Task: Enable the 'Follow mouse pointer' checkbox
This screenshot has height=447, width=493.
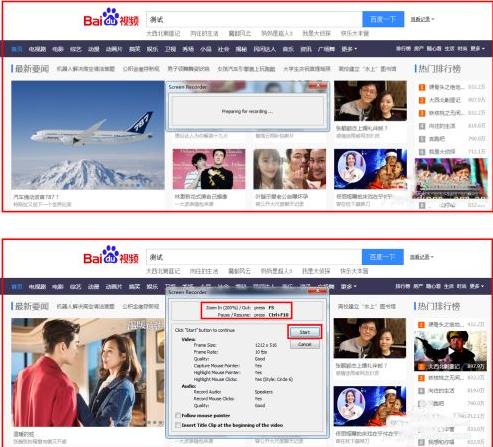Action: pyautogui.click(x=178, y=416)
